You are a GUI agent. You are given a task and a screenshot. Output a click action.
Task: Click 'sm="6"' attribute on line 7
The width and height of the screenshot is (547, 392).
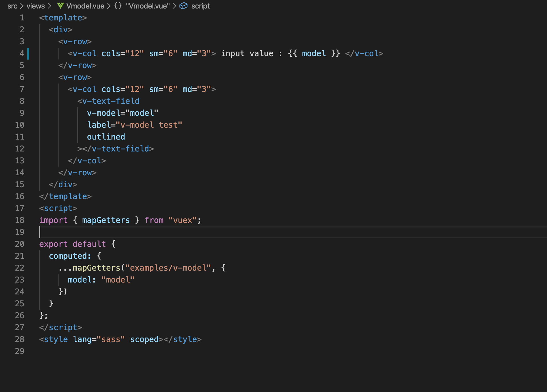[163, 89]
